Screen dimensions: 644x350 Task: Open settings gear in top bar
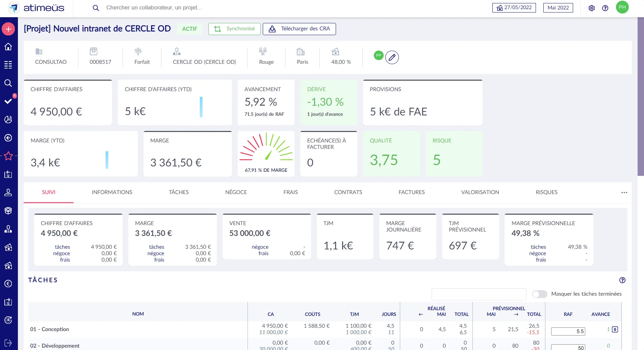[x=592, y=8]
